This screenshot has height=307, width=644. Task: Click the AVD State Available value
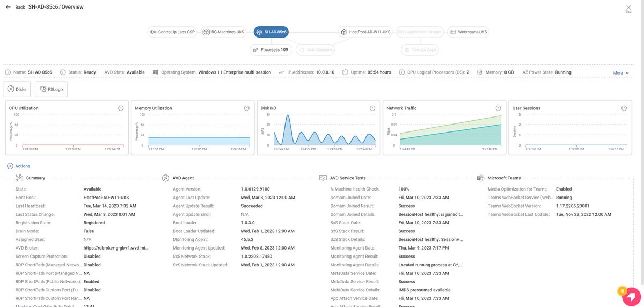coord(136,72)
